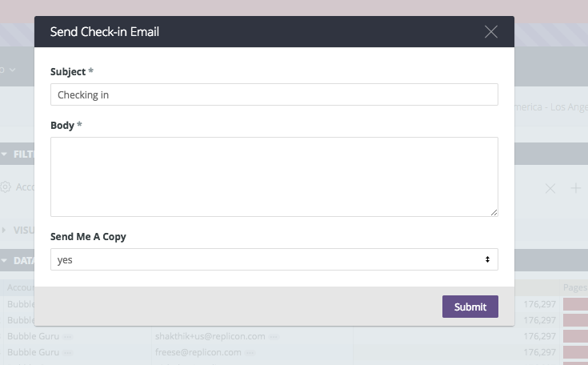Screen dimensions: 588x365
Task: Collapse the DATA section triangle
Action: (4, 261)
